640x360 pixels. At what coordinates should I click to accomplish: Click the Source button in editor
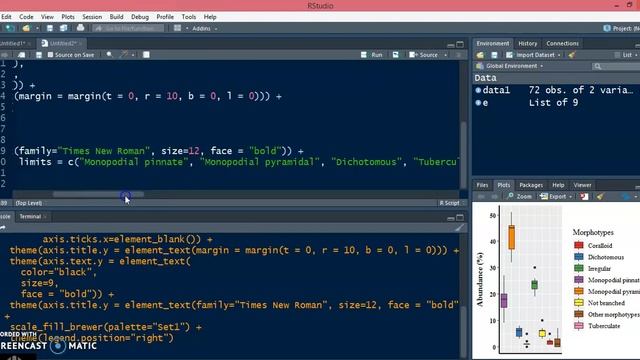tap(423, 55)
